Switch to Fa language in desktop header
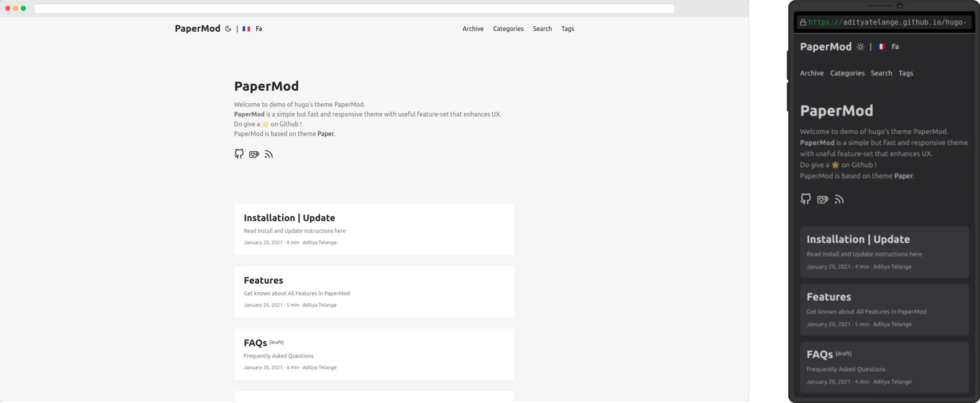 (259, 28)
